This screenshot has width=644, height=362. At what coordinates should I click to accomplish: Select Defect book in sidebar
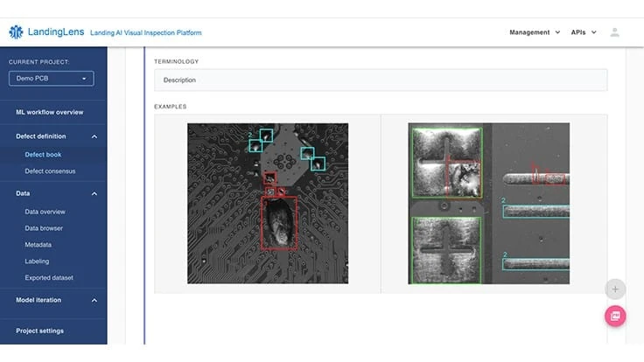pyautogui.click(x=43, y=155)
